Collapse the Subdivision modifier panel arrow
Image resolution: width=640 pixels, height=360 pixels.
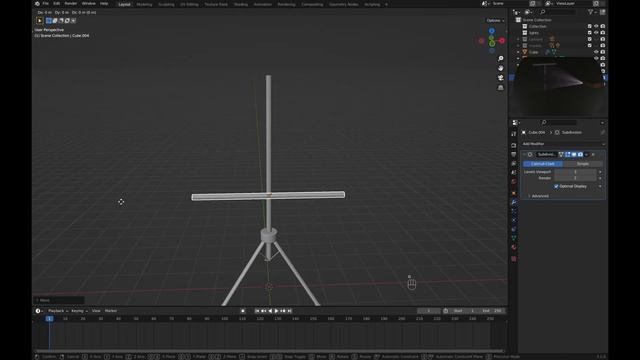524,155
